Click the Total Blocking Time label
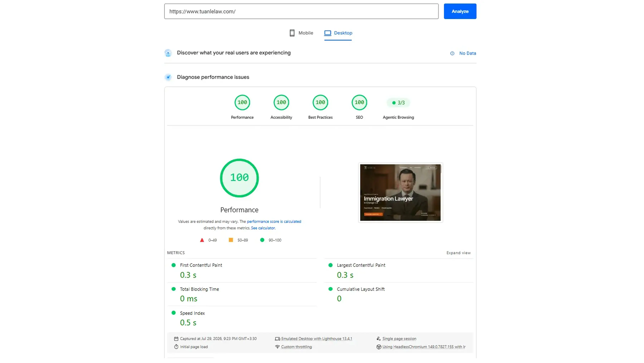The width and height of the screenshot is (644, 363). pyautogui.click(x=199, y=289)
